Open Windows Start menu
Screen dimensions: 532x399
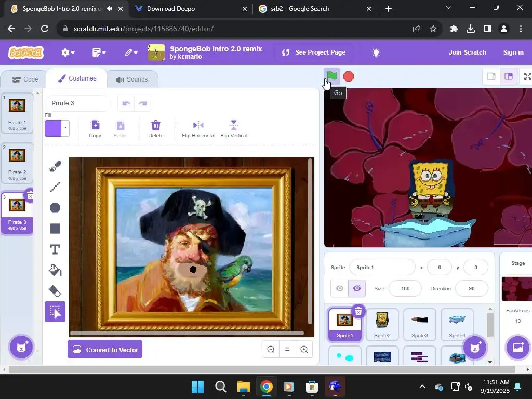pos(198,387)
